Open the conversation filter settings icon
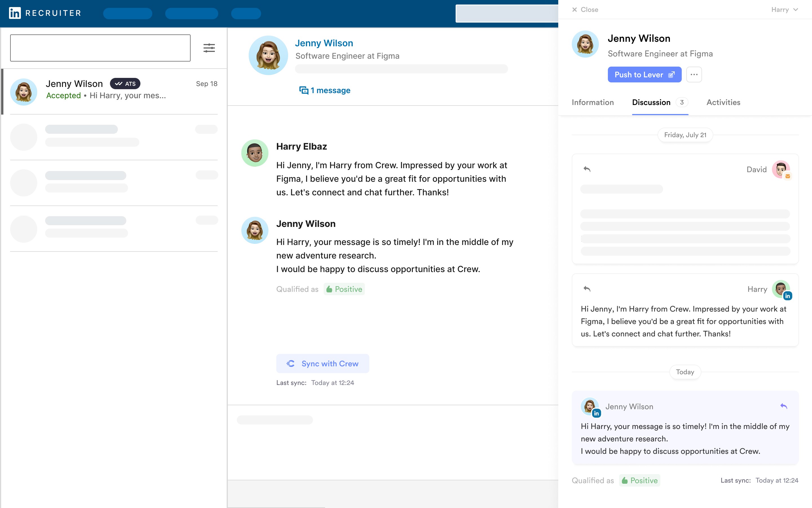The image size is (812, 508). click(x=209, y=48)
